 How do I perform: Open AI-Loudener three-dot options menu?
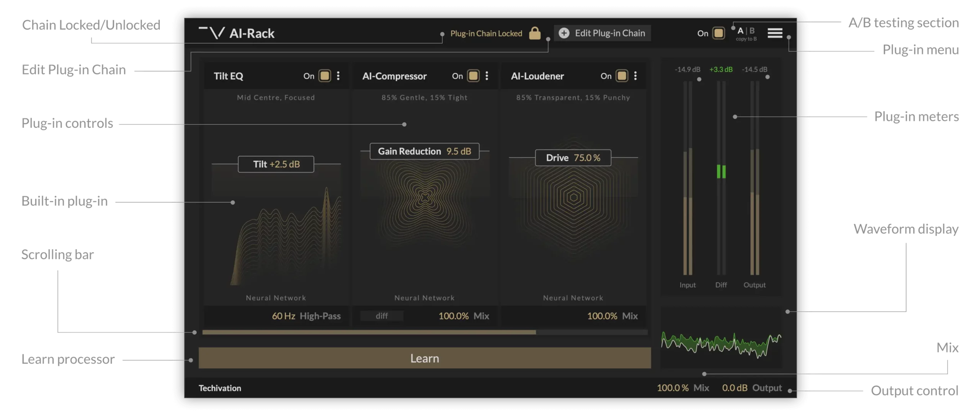coord(635,76)
